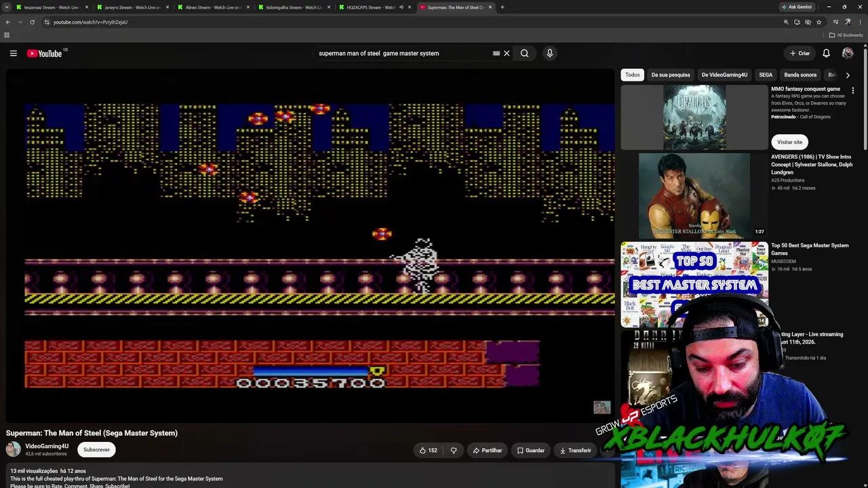Open All Bookmarks folder
868x488 pixels.
tap(846, 35)
